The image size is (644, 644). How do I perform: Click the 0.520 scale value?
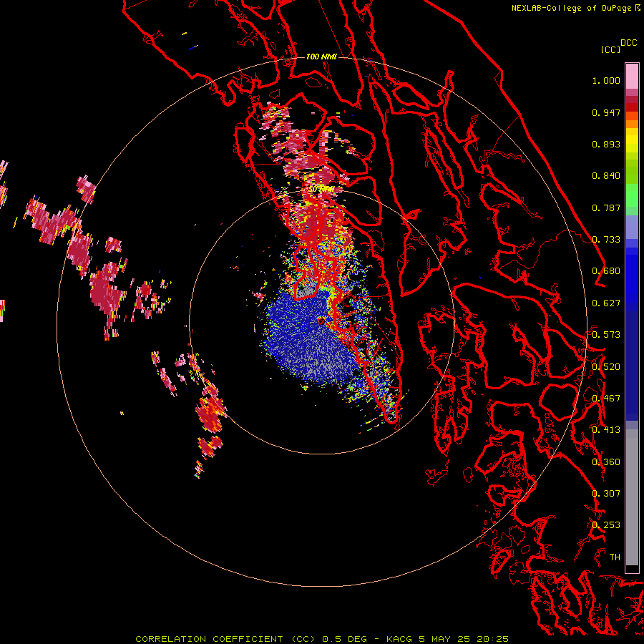(606, 367)
